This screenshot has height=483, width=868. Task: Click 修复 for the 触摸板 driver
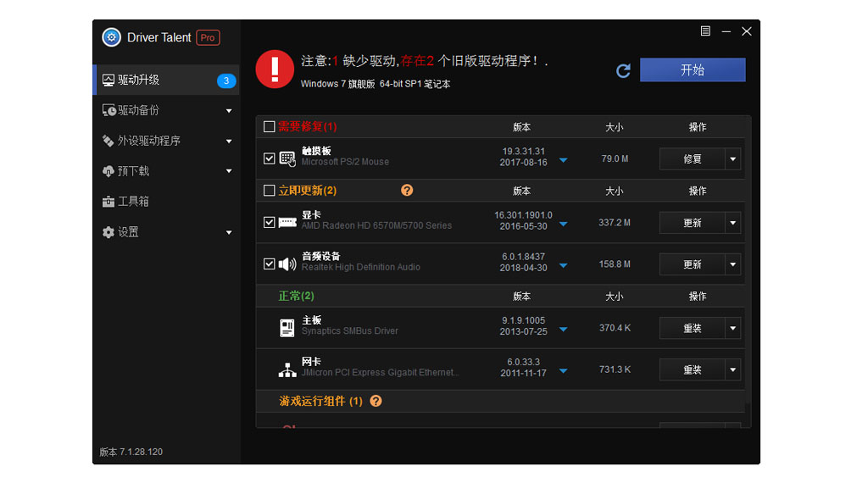692,159
